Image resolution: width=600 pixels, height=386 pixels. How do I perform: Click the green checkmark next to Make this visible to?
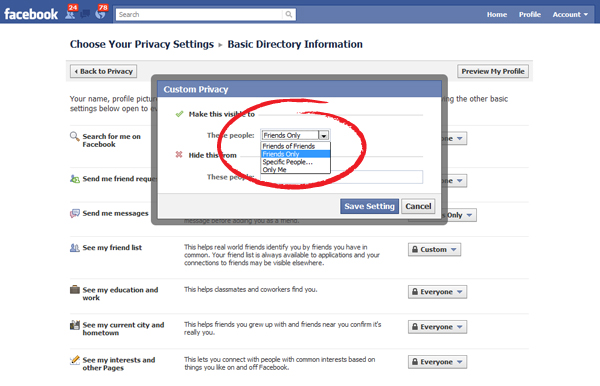[x=179, y=114]
